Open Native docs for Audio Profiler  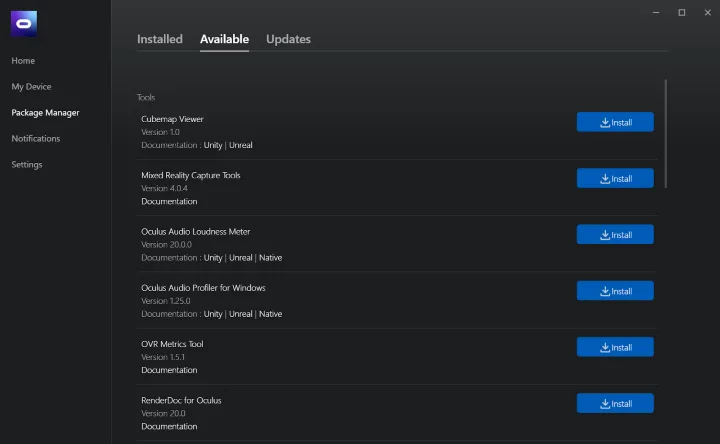coord(270,314)
